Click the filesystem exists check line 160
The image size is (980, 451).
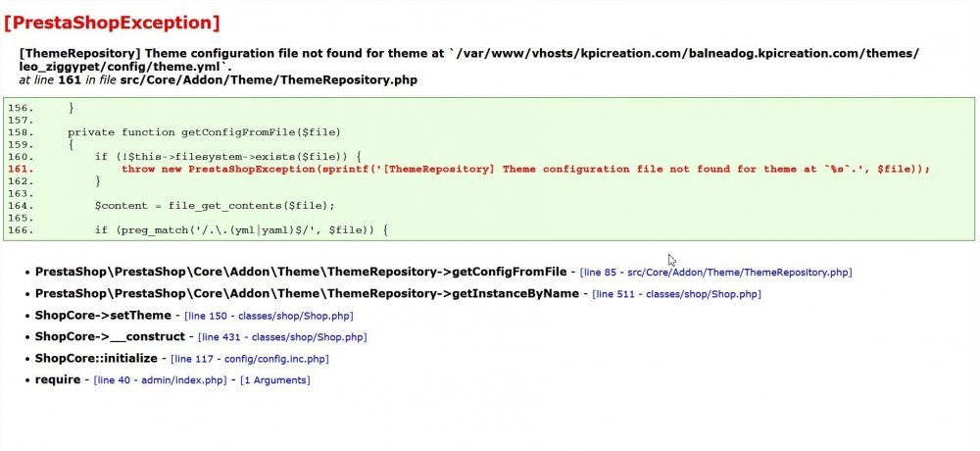coord(228,157)
